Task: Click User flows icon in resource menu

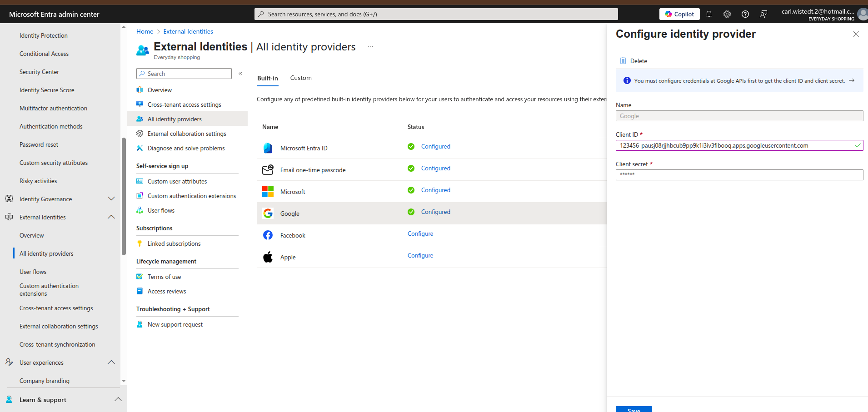Action: pyautogui.click(x=140, y=210)
